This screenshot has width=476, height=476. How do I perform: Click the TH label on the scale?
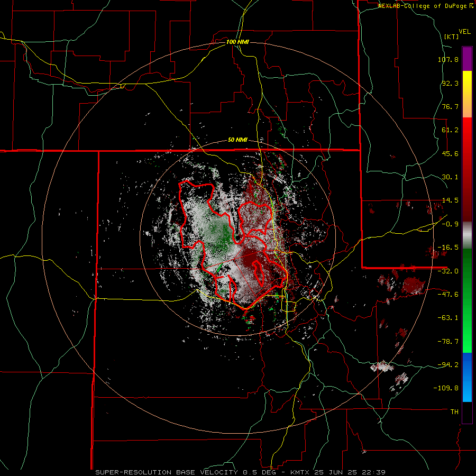tap(454, 411)
